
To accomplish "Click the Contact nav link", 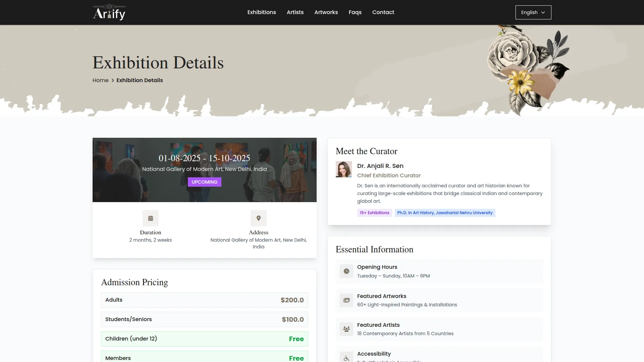I will pyautogui.click(x=383, y=12).
